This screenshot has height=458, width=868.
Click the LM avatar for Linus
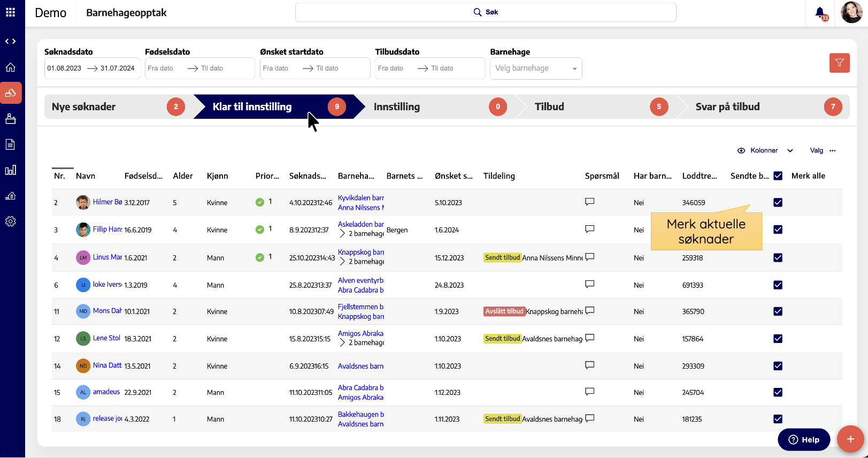point(83,257)
